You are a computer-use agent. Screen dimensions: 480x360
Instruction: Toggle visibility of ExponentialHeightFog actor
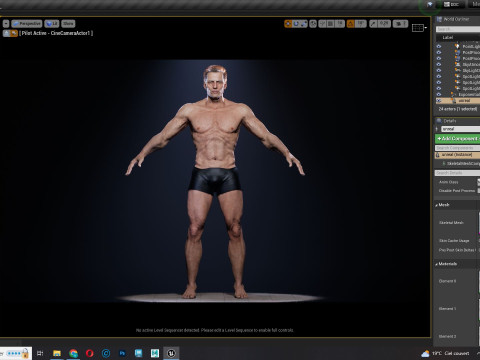(x=439, y=94)
